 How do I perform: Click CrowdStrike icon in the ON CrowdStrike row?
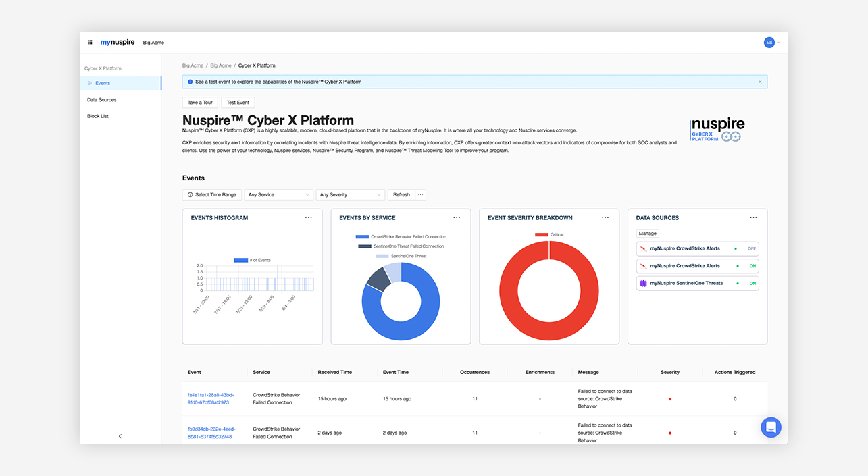[x=643, y=266]
